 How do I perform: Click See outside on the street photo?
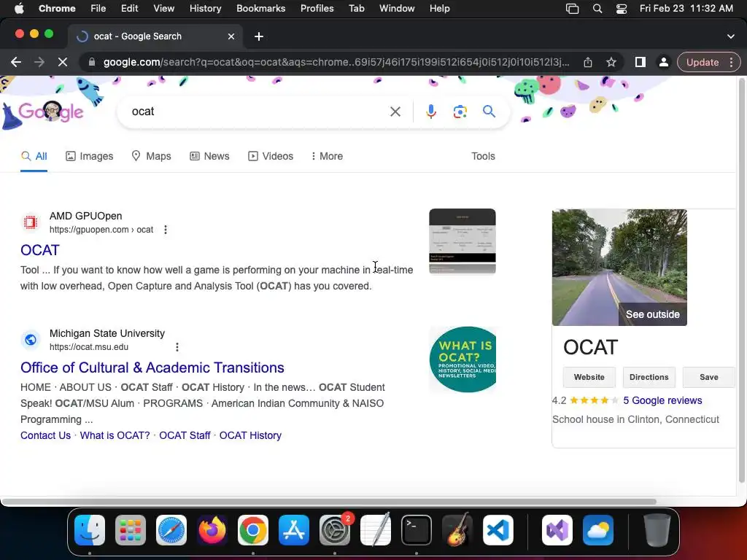coord(653,314)
